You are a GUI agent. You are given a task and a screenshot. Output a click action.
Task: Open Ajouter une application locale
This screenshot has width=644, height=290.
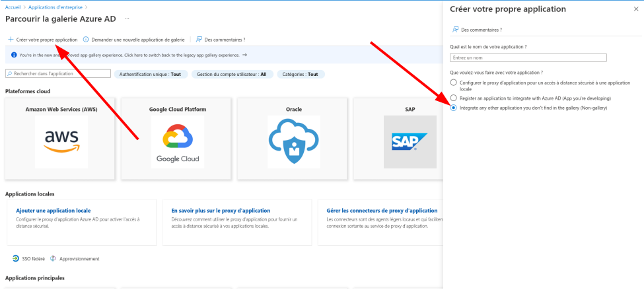(54, 210)
